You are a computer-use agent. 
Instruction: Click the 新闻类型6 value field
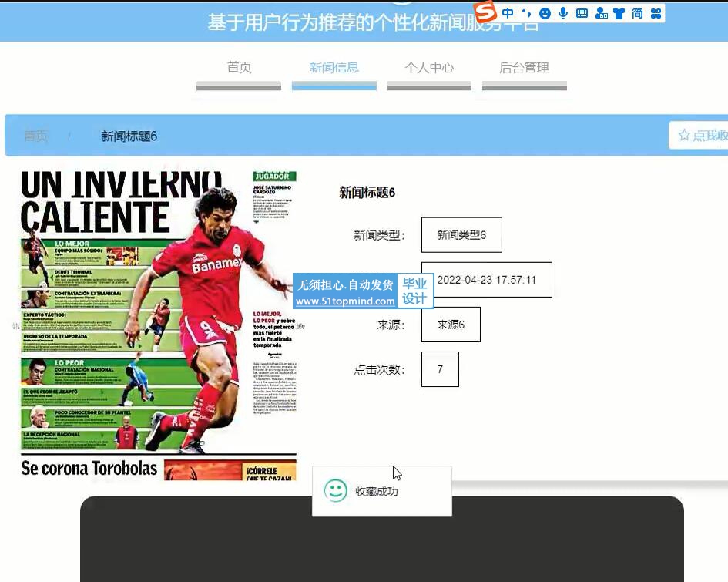(x=461, y=235)
